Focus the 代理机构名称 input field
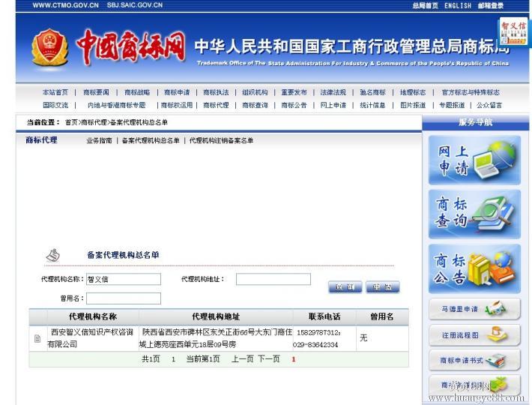 point(123,279)
